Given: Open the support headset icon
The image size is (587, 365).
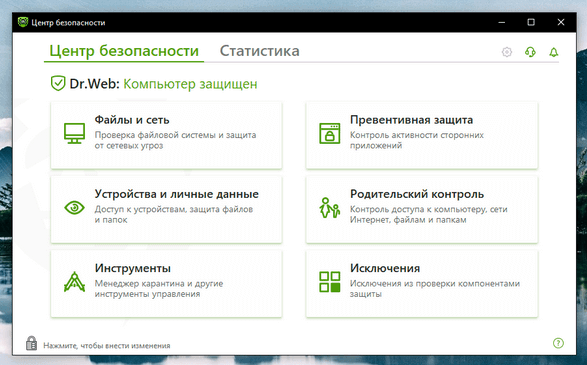Looking at the screenshot, I should pos(530,52).
